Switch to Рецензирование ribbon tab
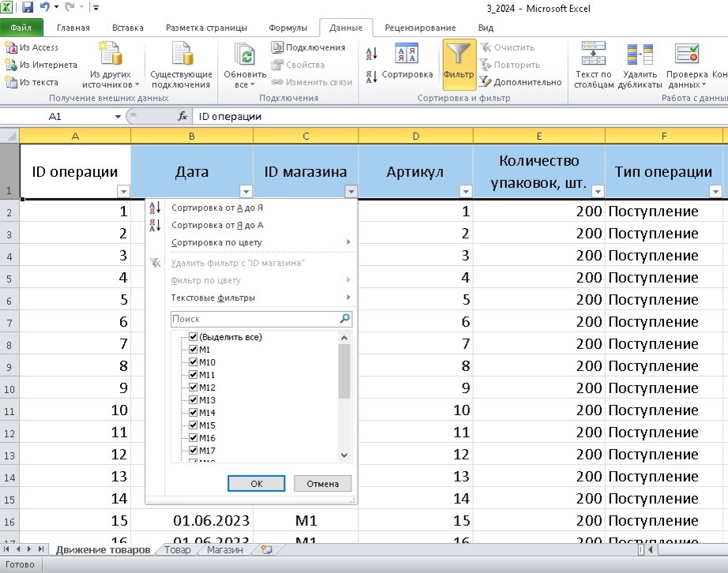728x573 pixels. [x=420, y=28]
